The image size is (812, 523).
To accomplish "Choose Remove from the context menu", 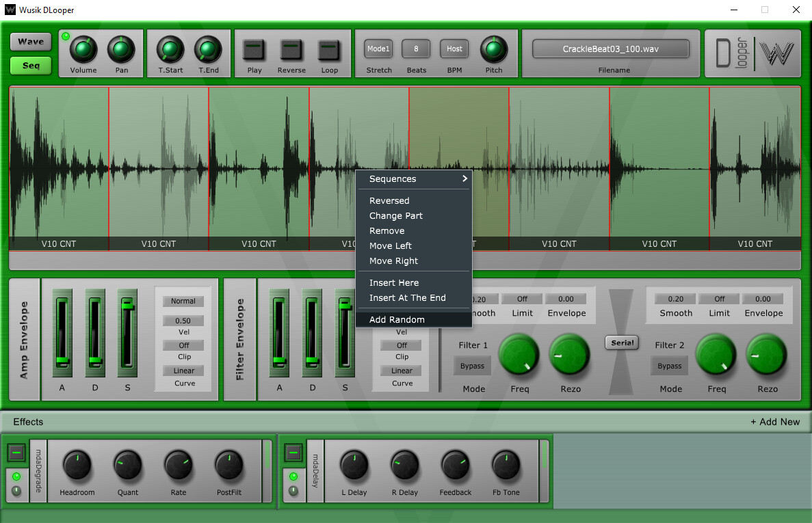I will point(414,230).
